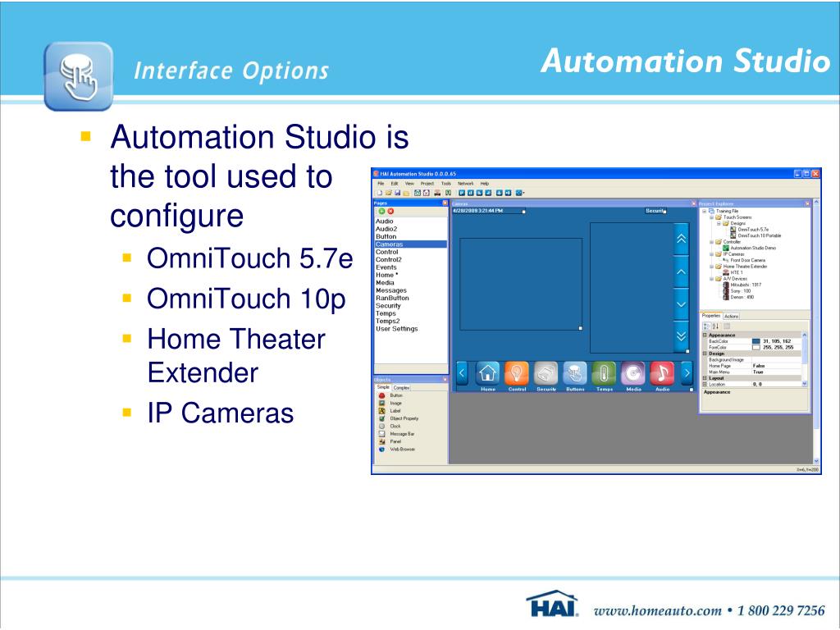This screenshot has height=630, width=840.
Task: Open the File menu
Action: tap(381, 183)
